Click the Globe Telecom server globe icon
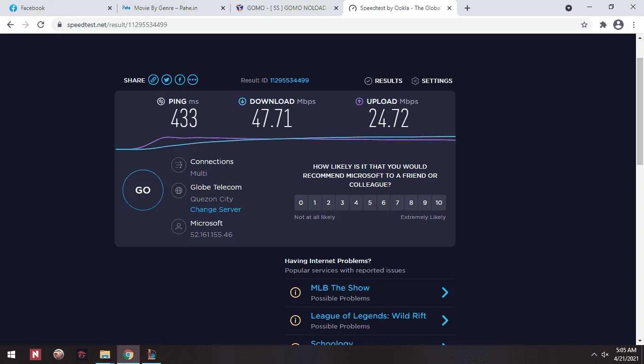This screenshot has width=644, height=364. click(x=179, y=191)
